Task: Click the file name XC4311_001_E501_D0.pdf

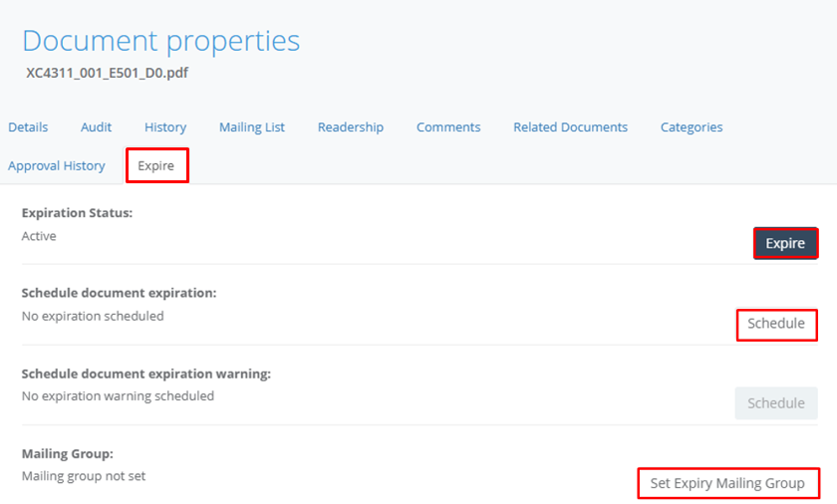Action: point(107,73)
